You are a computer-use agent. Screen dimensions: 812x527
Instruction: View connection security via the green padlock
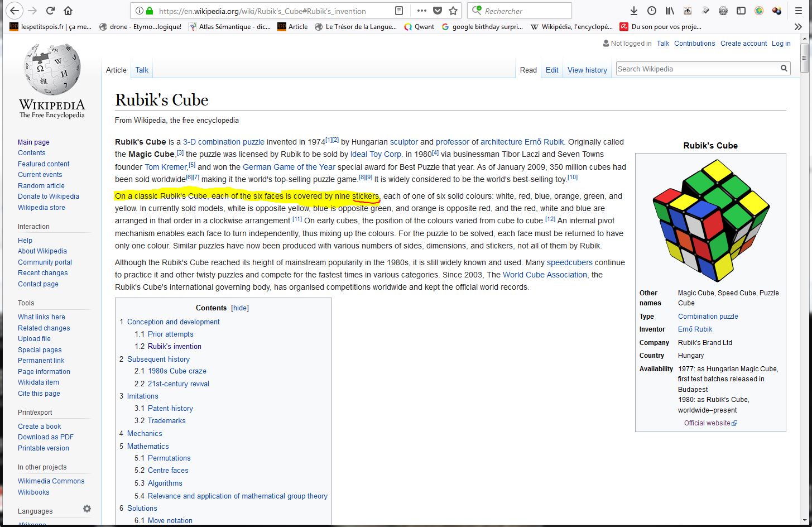(150, 11)
